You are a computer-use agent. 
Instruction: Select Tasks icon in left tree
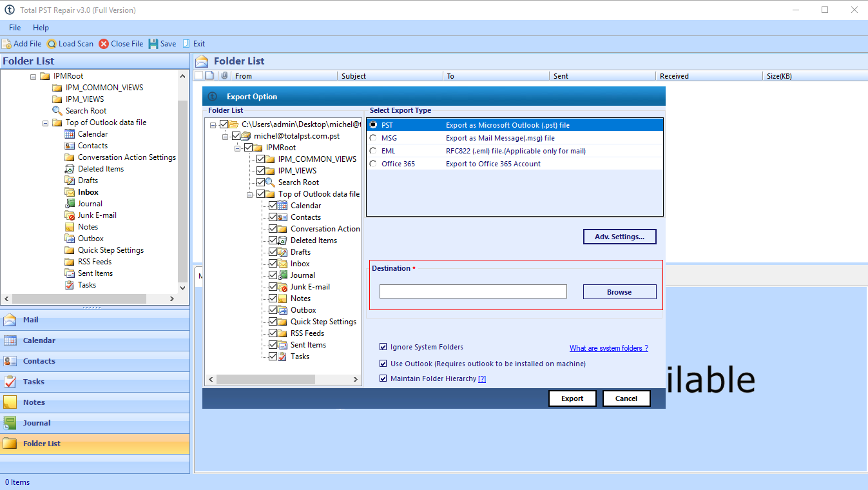70,285
